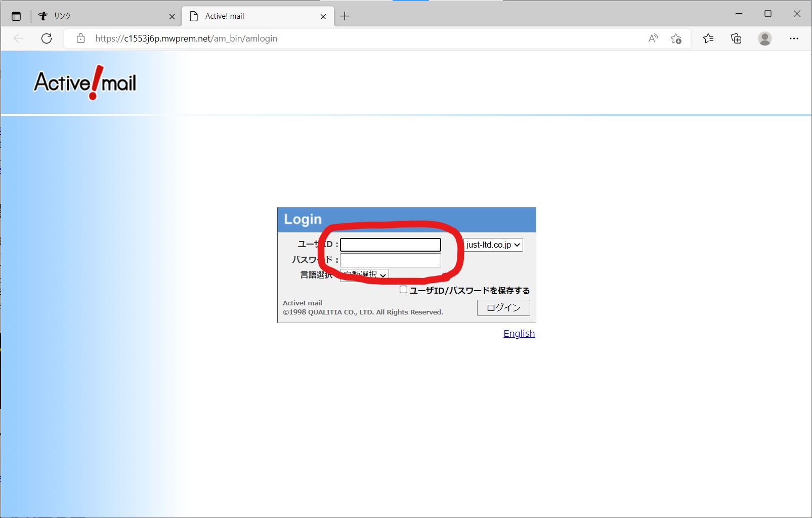The image size is (812, 518).
Task: Open the just-ltd.co.jp domain dropdown
Action: coord(493,245)
